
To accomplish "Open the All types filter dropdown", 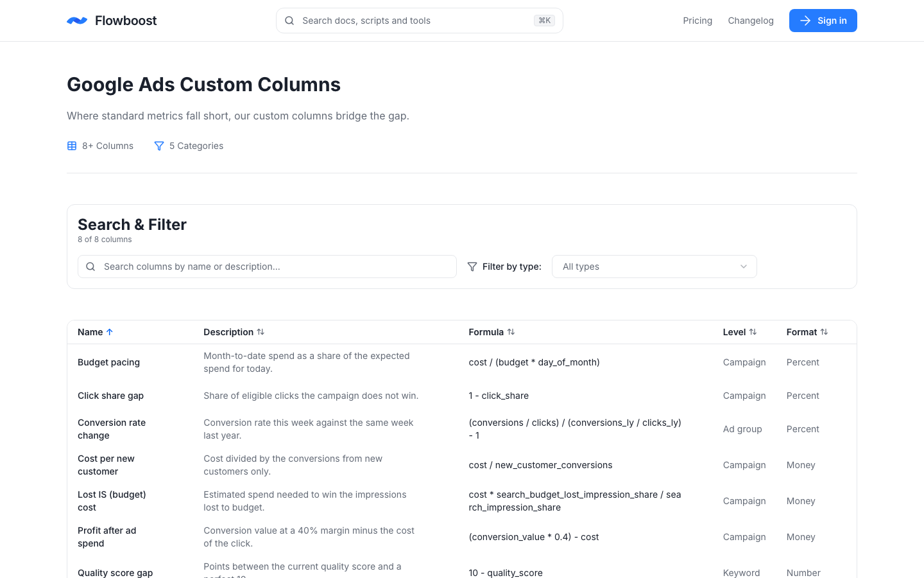I will pyautogui.click(x=654, y=267).
